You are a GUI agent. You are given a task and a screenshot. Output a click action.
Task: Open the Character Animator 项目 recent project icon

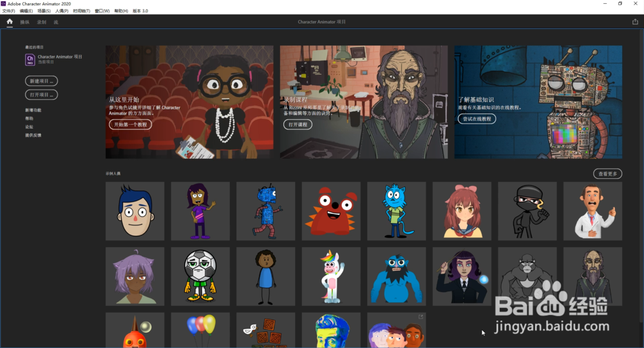30,60
